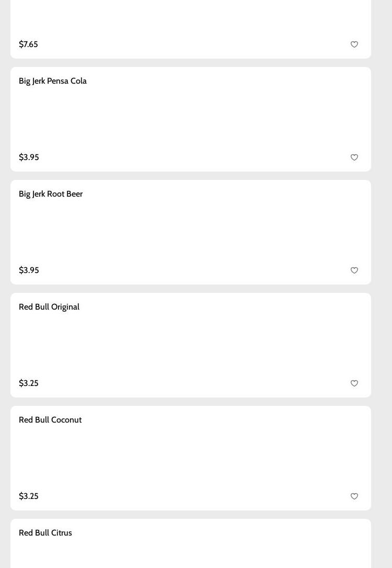Click the blank body of the Red Bull Original card
This screenshot has width=392, height=568.
[x=191, y=345]
